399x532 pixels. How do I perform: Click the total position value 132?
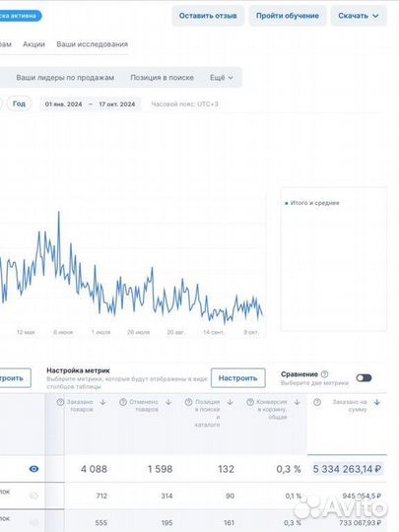(x=226, y=469)
